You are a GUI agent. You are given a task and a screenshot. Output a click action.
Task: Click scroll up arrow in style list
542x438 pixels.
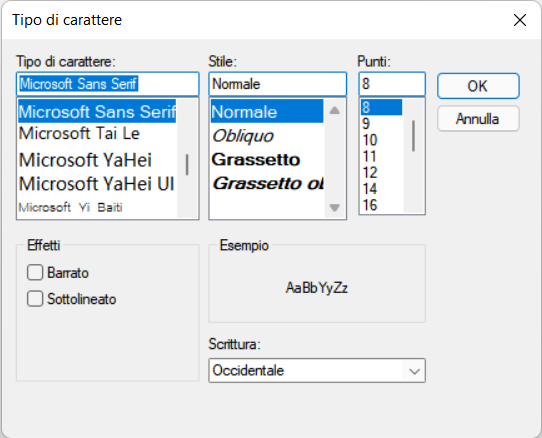click(334, 111)
